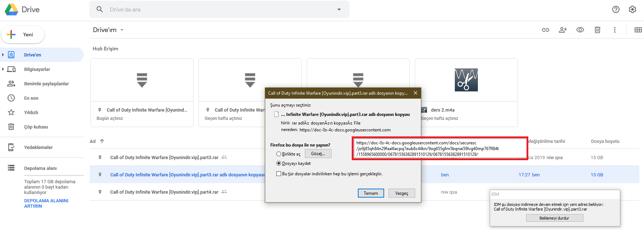Open the more actions three-dot menu
This screenshot has width=644, height=230.
pos(615,30)
